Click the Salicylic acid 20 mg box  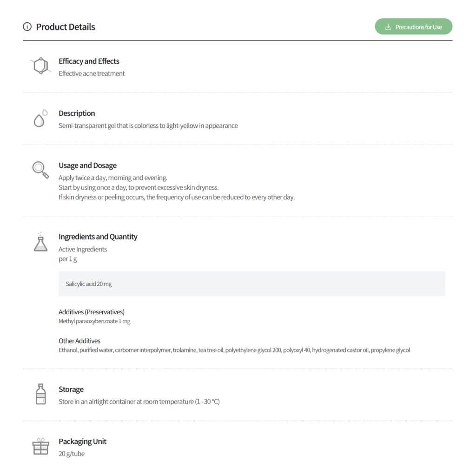pos(251,284)
